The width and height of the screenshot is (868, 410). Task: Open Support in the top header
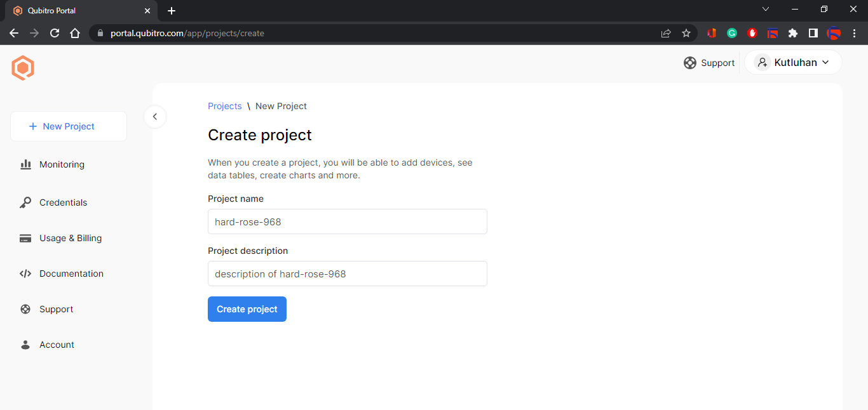[x=709, y=63]
